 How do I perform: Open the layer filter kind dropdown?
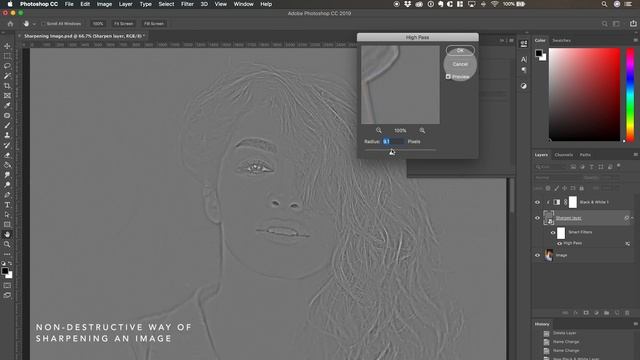coord(551,167)
